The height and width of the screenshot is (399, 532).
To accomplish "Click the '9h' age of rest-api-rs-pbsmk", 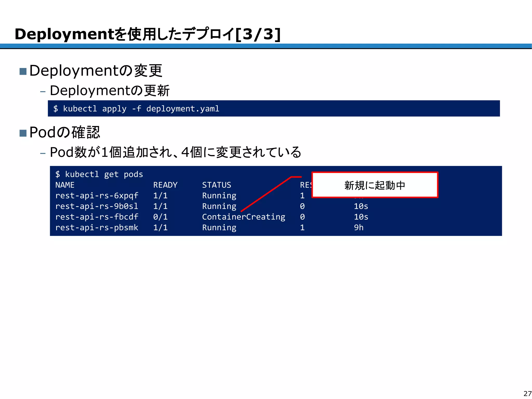I will click(x=359, y=228).
